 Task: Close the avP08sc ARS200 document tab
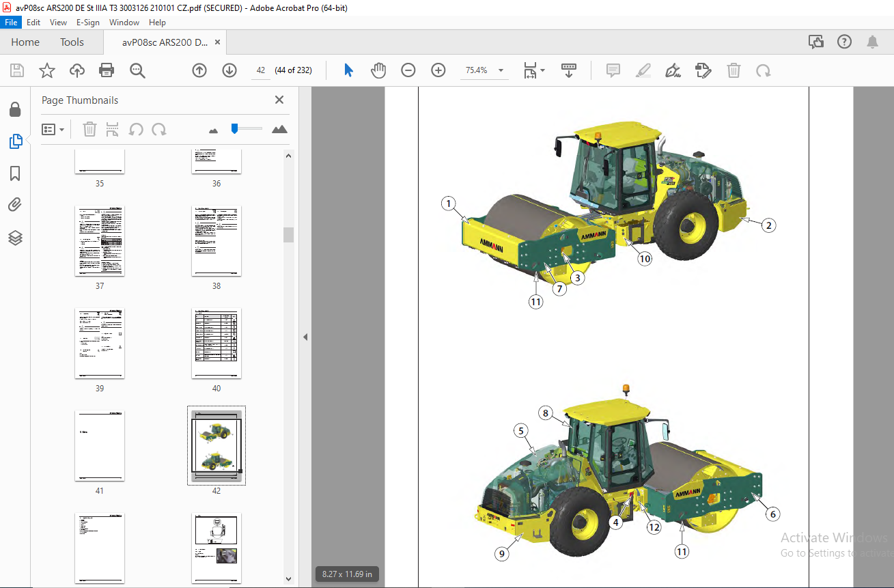pos(217,42)
